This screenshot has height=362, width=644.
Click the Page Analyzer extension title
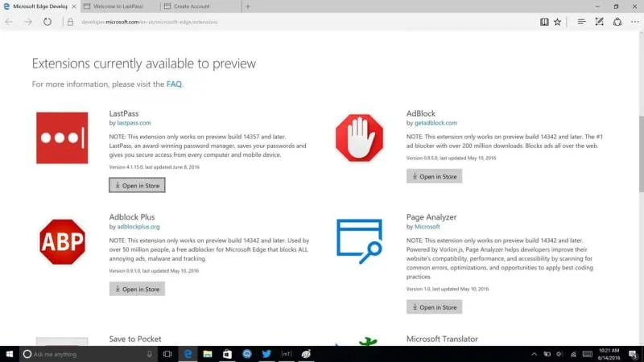431,217
